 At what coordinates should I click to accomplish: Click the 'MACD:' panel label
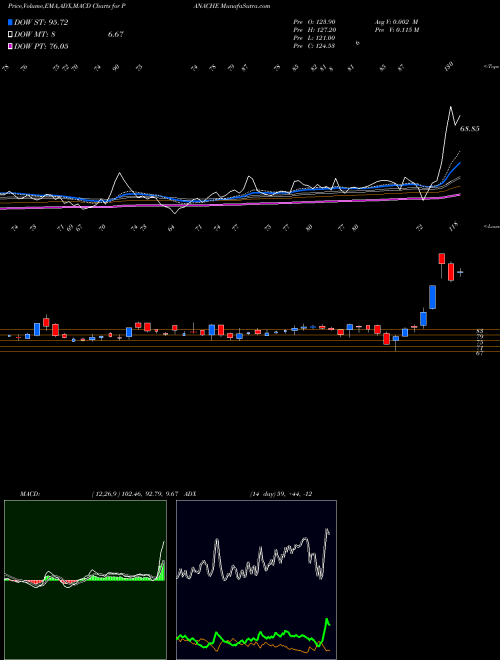click(x=30, y=494)
